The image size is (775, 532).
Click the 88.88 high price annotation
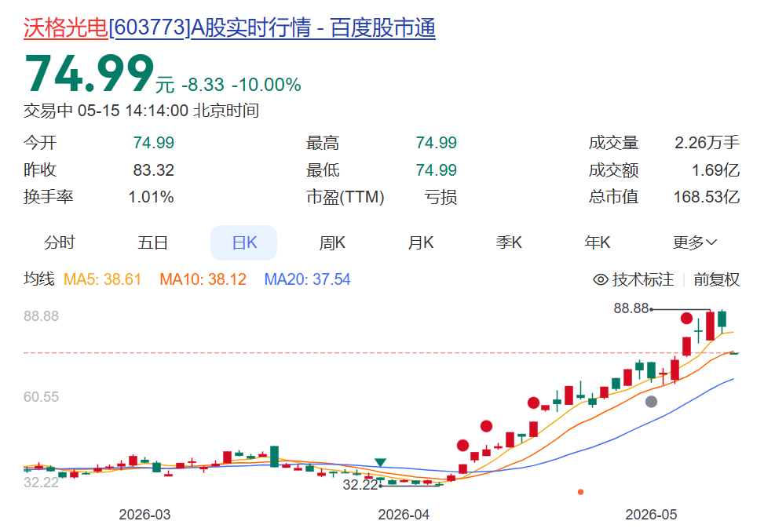(631, 308)
